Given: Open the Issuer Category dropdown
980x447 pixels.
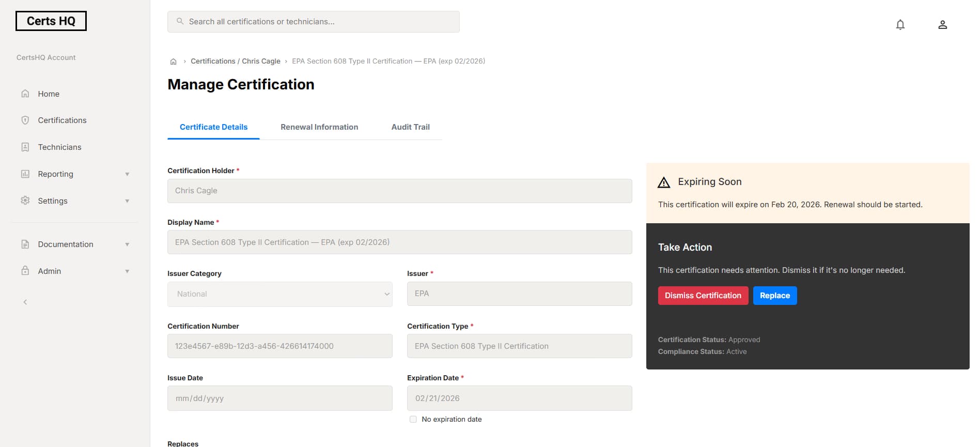Looking at the screenshot, I should coord(279,294).
